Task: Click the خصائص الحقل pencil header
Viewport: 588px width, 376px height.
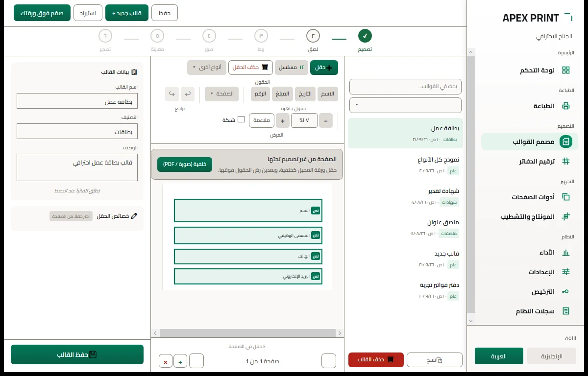Action: 117,216
